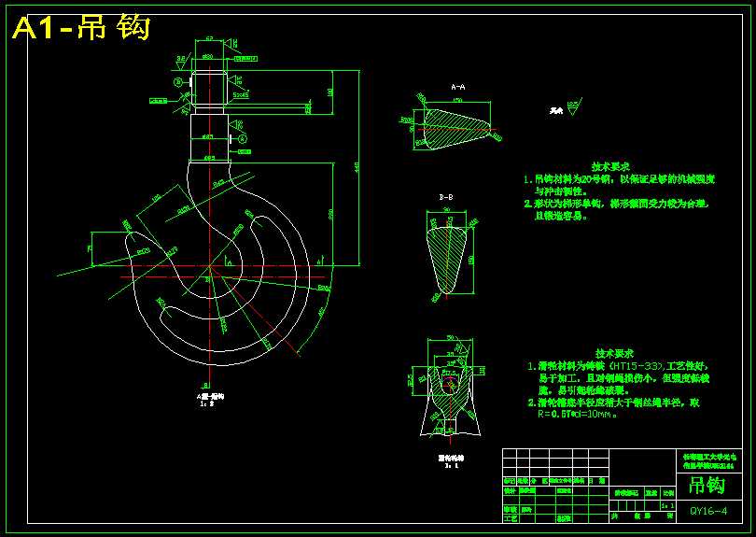This screenshot has width=756, height=537.
Task: Click the "技术要求" heading above the 20号钢 note
Action: (610, 167)
